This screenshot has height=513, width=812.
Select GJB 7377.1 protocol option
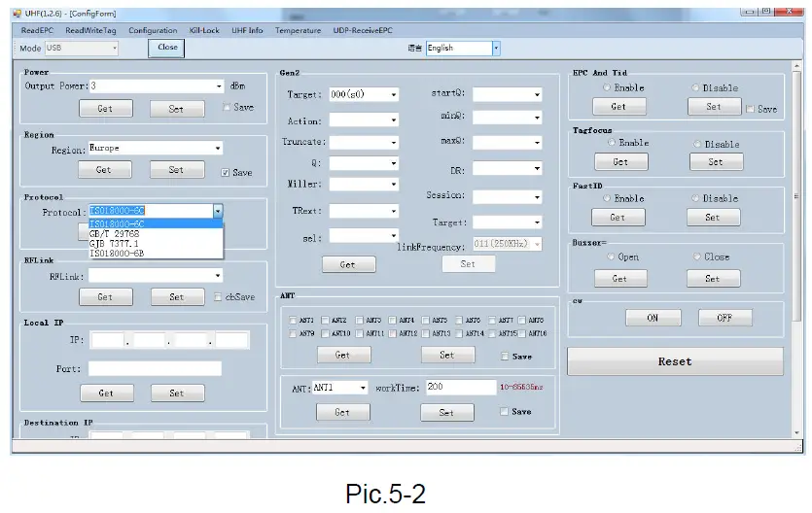click(x=156, y=244)
